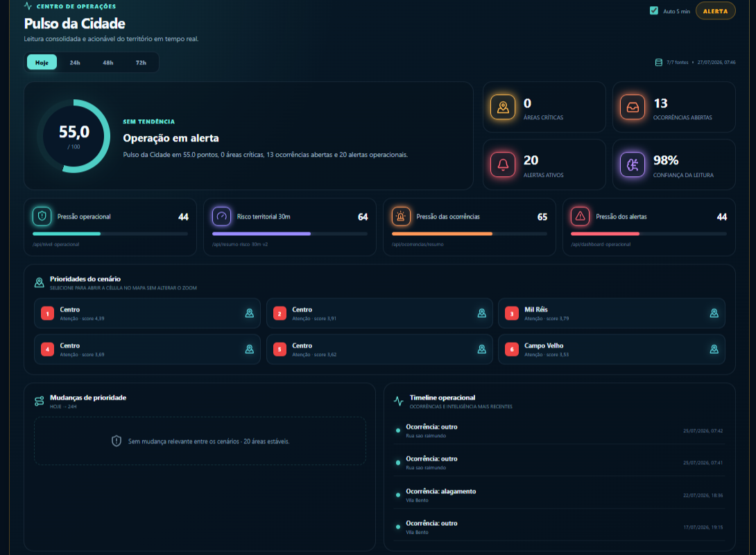Viewport: 756px width, 555px height.
Task: Click the 0 Áreas Críticas stat card
Action: (x=544, y=107)
